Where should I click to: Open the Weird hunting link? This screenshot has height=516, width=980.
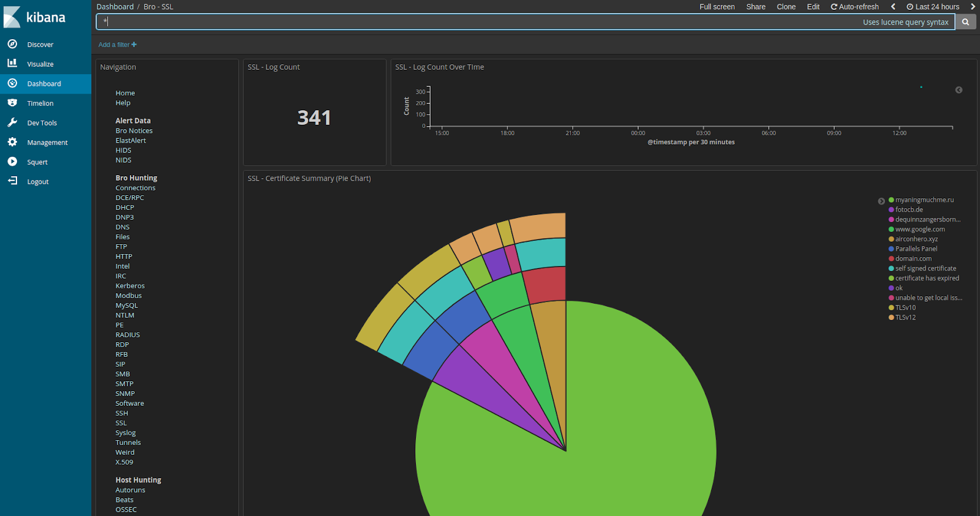pos(125,452)
